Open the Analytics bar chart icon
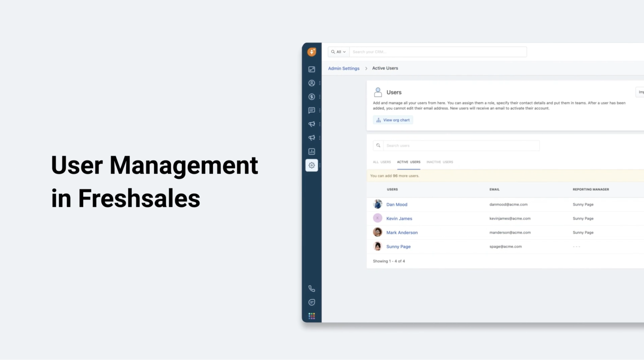The width and height of the screenshot is (644, 360). [312, 152]
